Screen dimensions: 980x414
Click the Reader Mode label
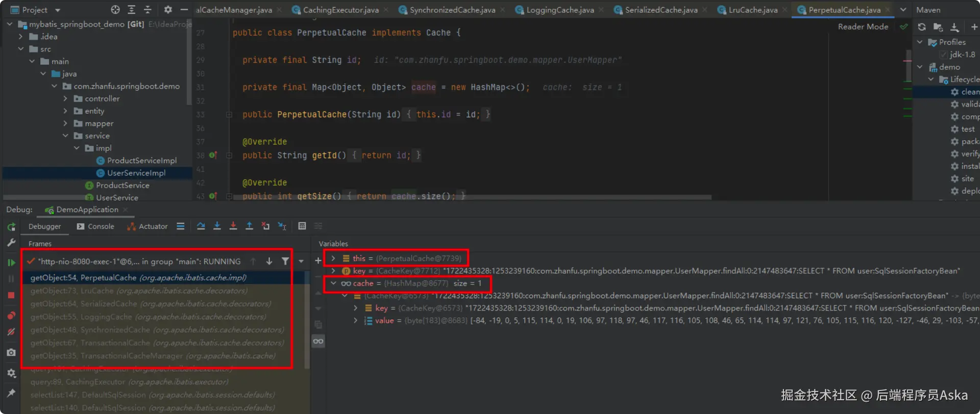(863, 27)
